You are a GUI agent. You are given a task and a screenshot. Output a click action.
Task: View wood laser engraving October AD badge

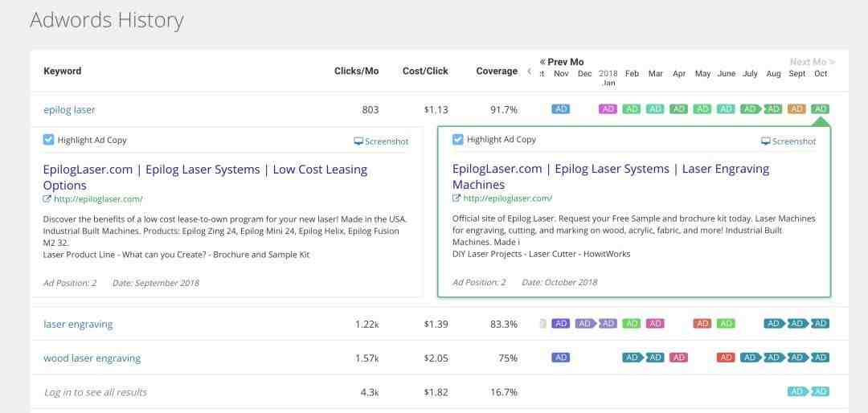click(x=821, y=358)
